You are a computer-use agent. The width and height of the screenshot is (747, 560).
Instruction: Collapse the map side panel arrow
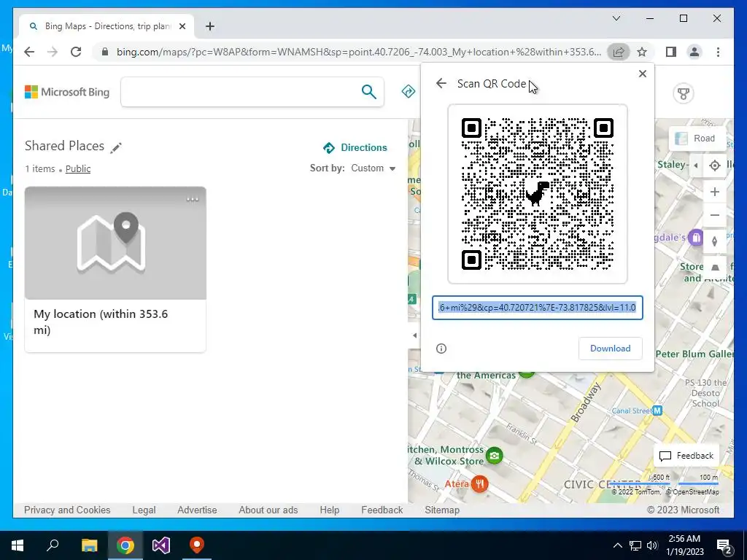pyautogui.click(x=414, y=335)
